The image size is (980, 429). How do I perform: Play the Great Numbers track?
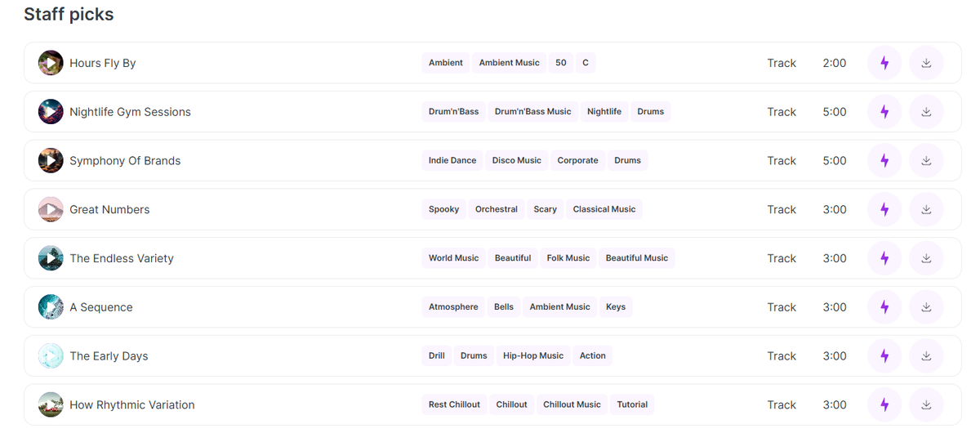51,210
